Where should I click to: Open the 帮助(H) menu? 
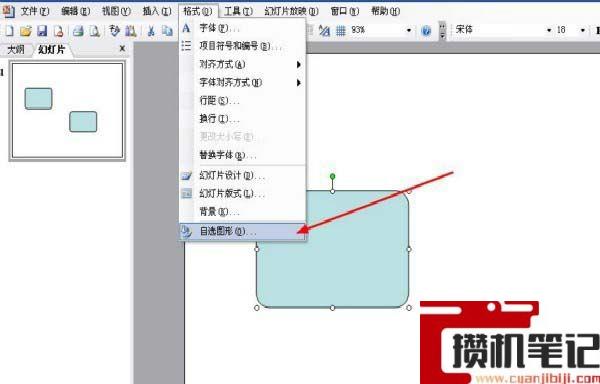click(x=385, y=11)
